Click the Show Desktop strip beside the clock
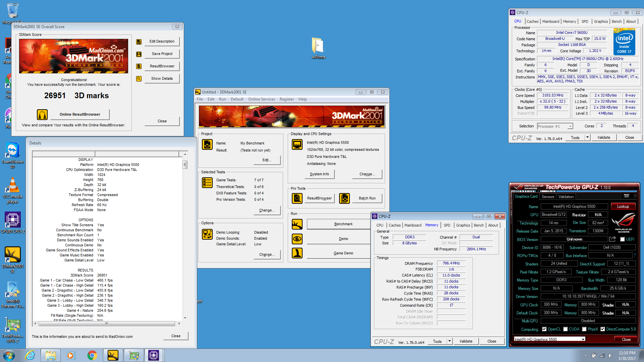This screenshot has width=644, height=362. [x=641, y=355]
